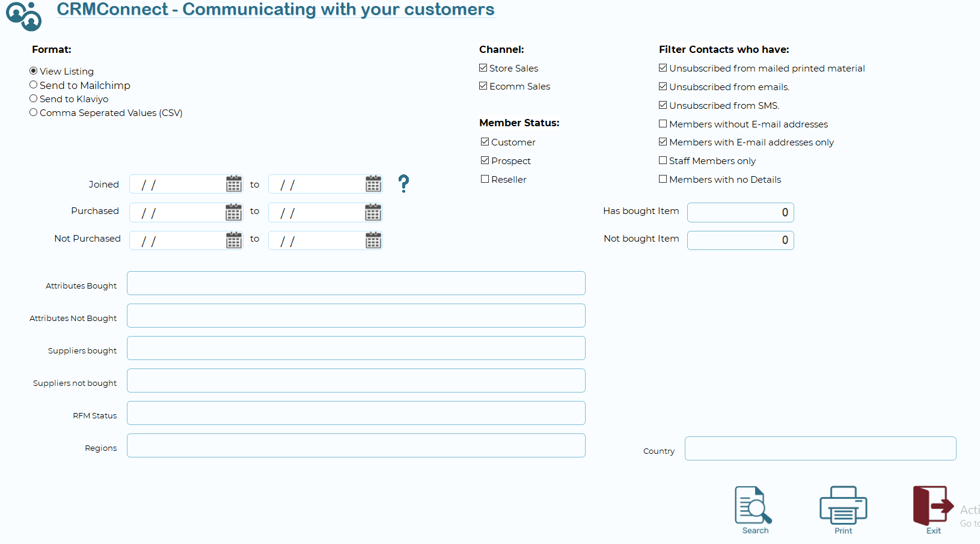
Task: Disable Unsubscribed from SMS filter
Action: pyautogui.click(x=663, y=105)
